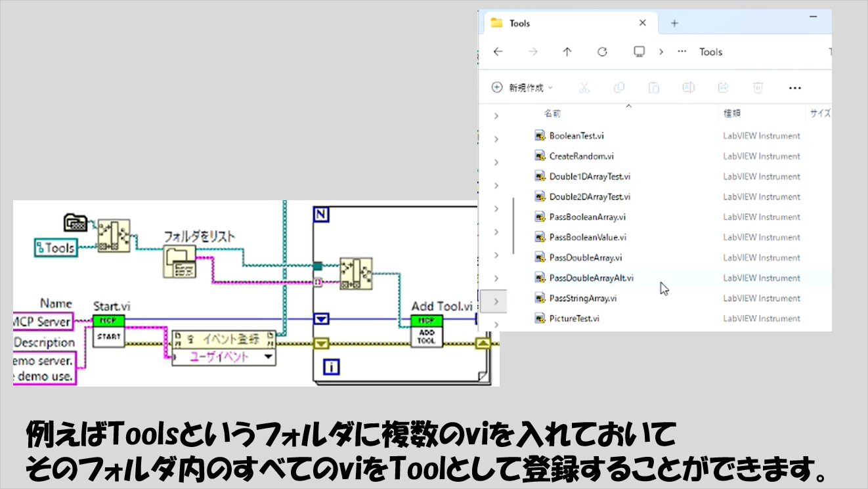Select the PassDoubleArrayAlt.vi file
This screenshot has width=868, height=489.
590,278
